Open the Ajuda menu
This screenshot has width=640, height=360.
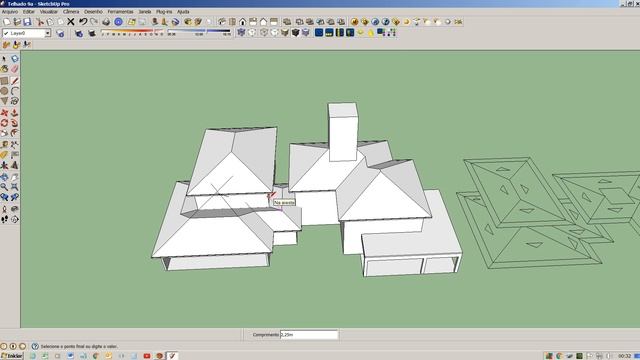pyautogui.click(x=183, y=12)
